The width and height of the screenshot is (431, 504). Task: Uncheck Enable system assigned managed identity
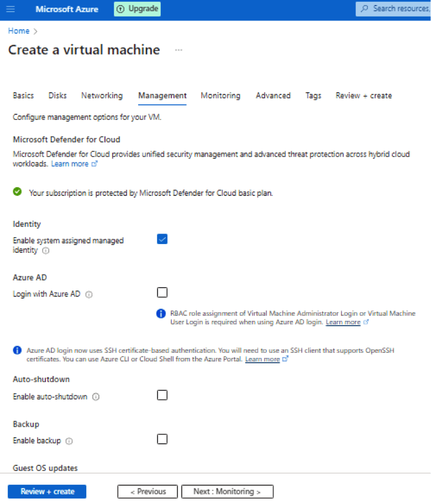click(x=162, y=239)
